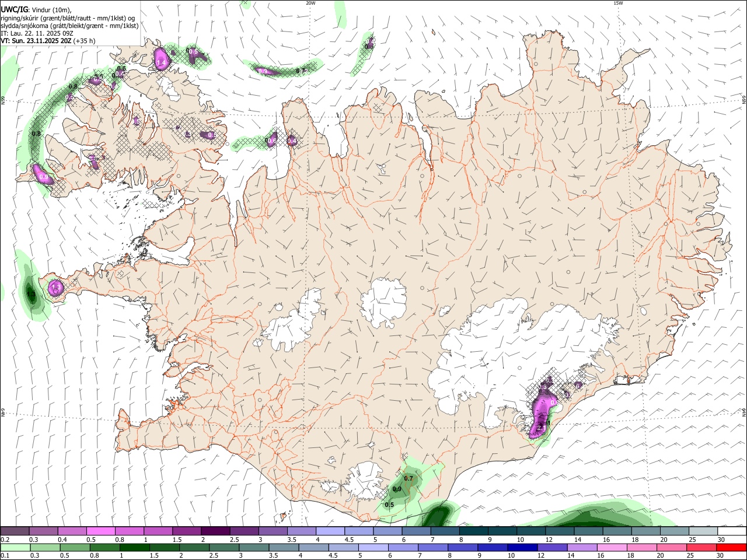The image size is (747, 560).
Task: Click the 'VT: Sun. 23.11.2025 20Z' valid time
Action: point(36,41)
